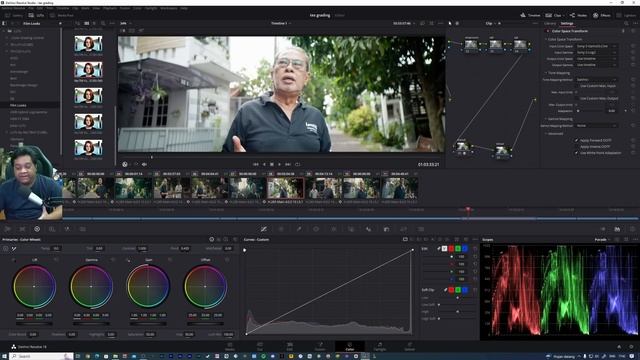Image resolution: width=640 pixels, height=360 pixels.
Task: Open the Gamut Mapping Method dropdown
Action: [596, 126]
